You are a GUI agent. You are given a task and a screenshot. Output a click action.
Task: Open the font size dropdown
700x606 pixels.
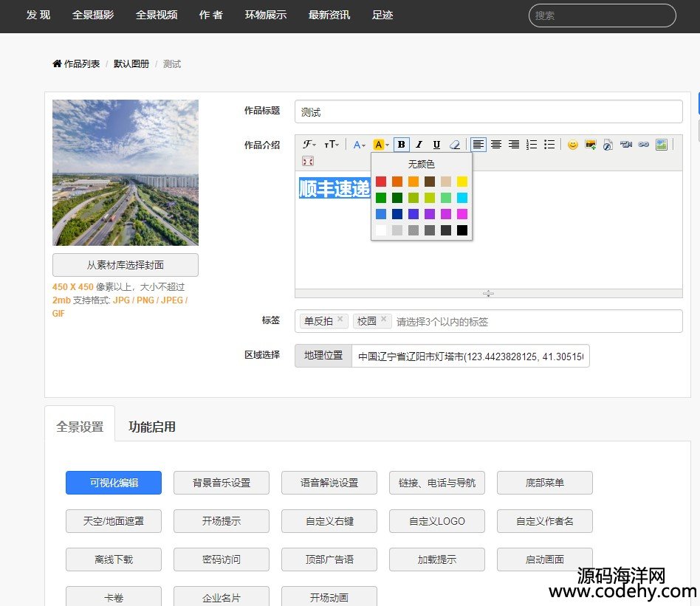(x=332, y=145)
